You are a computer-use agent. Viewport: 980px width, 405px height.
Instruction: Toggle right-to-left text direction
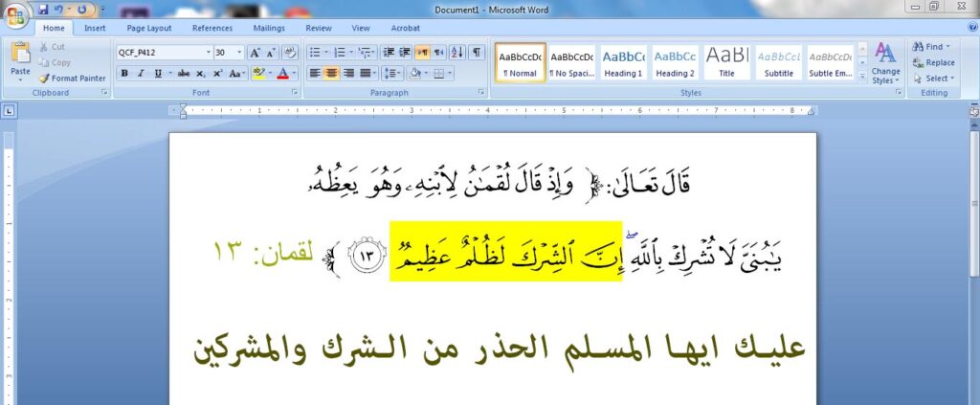tap(439, 53)
